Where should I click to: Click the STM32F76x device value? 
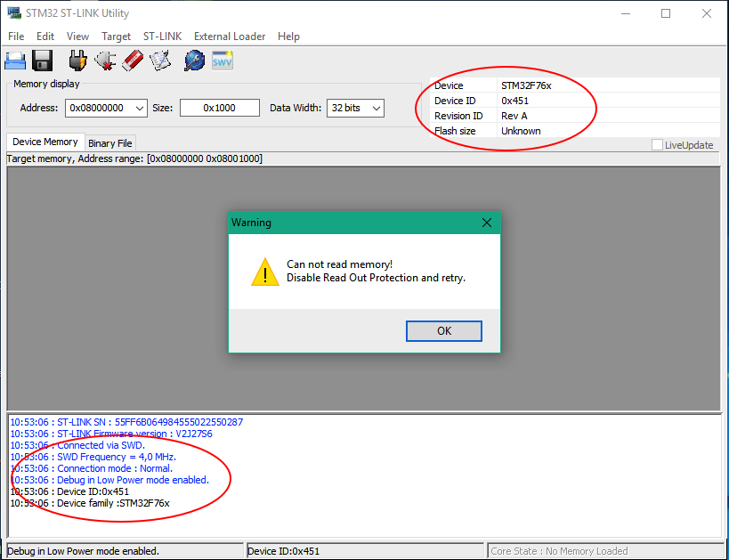pyautogui.click(x=526, y=85)
